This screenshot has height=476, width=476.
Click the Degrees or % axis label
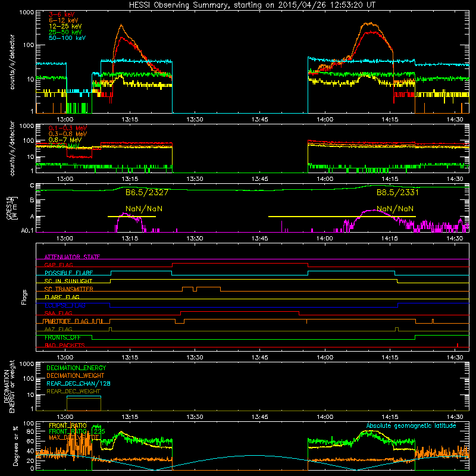(x=15, y=446)
